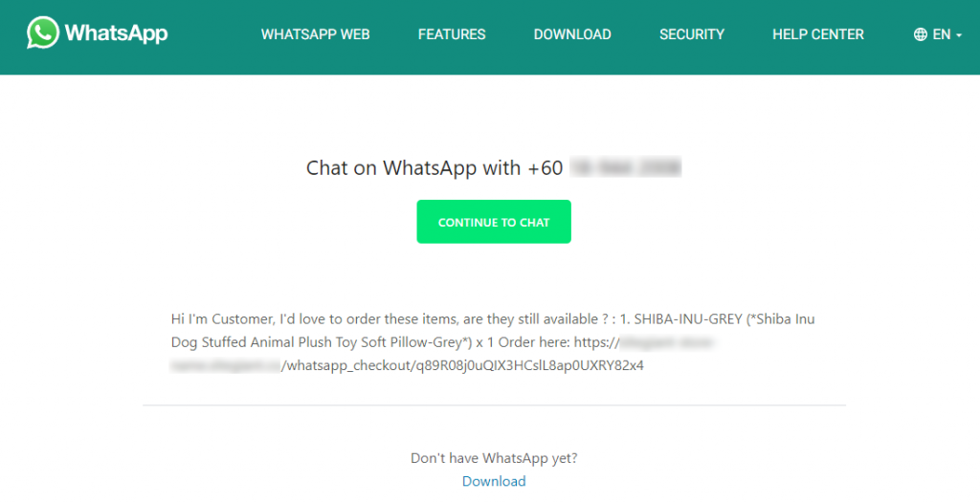Visit the HELP CENTER navigation item

pyautogui.click(x=817, y=34)
